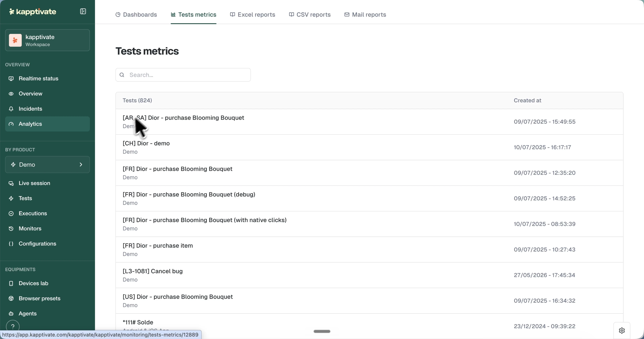The height and width of the screenshot is (339, 644).
Task: Click the Configurations braces icon
Action: click(x=11, y=244)
